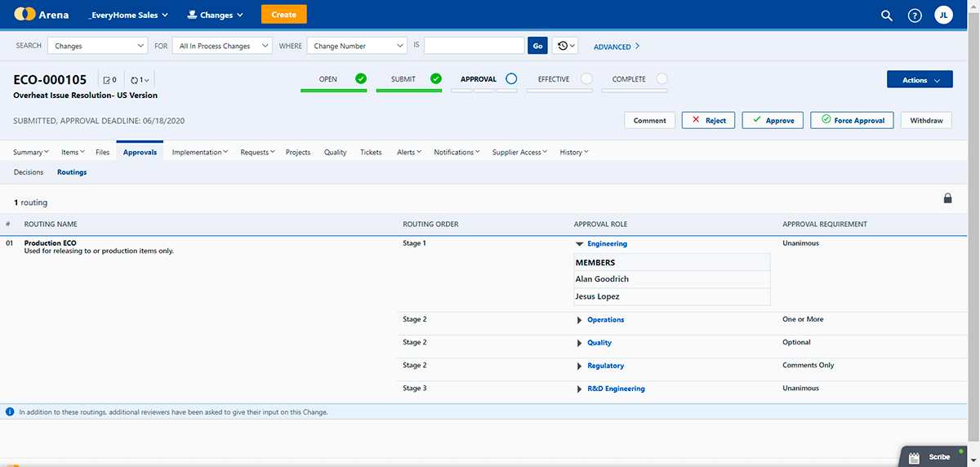Click the search magnifier icon in header
The width and height of the screenshot is (980, 467).
click(887, 16)
